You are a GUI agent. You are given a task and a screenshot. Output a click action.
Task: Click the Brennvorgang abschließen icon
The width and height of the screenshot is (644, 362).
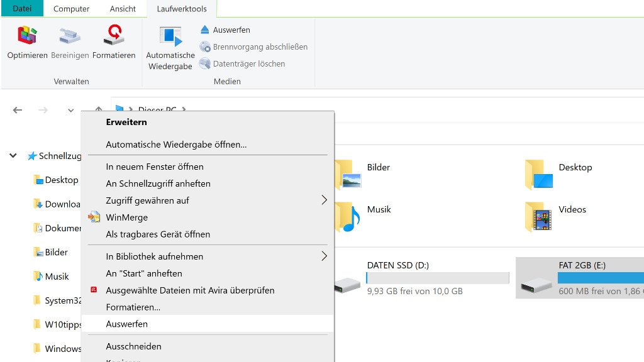(204, 47)
